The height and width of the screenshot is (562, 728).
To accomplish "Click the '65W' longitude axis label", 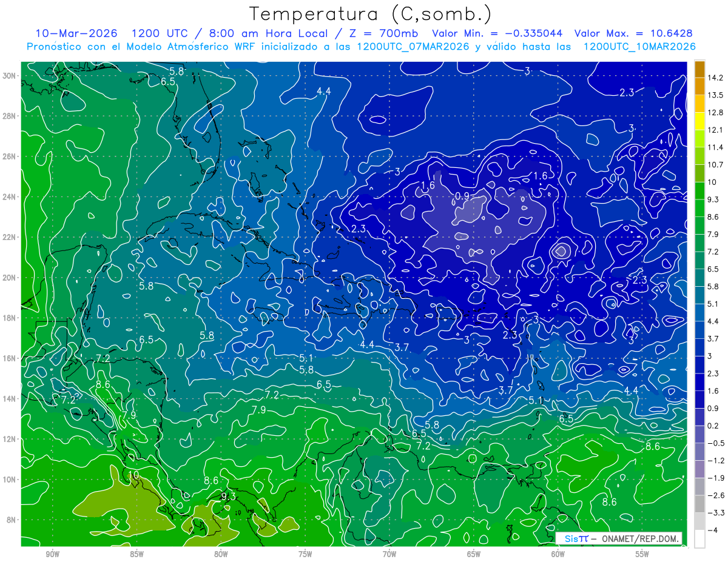I will click(x=474, y=554).
